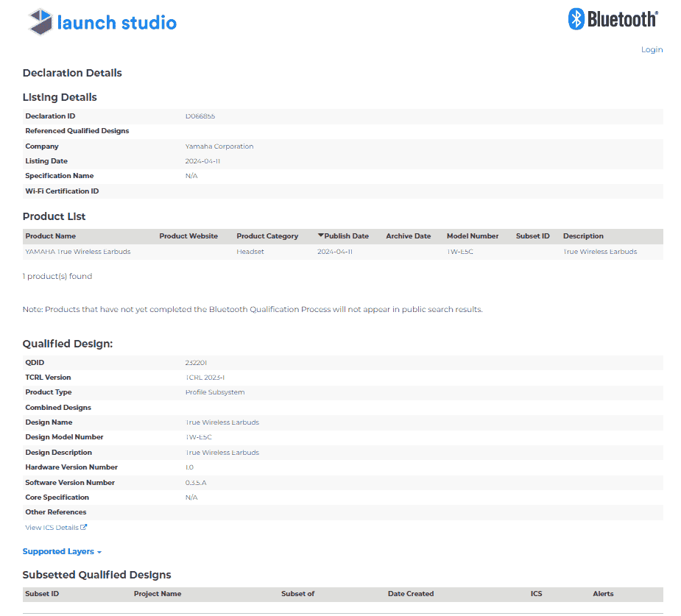Sort subsetted designs by Project Name

tap(157, 594)
